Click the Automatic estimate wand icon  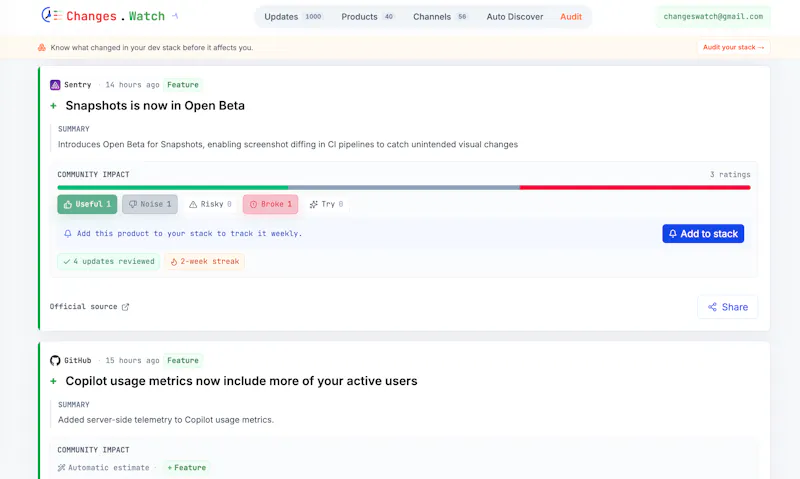tap(62, 467)
